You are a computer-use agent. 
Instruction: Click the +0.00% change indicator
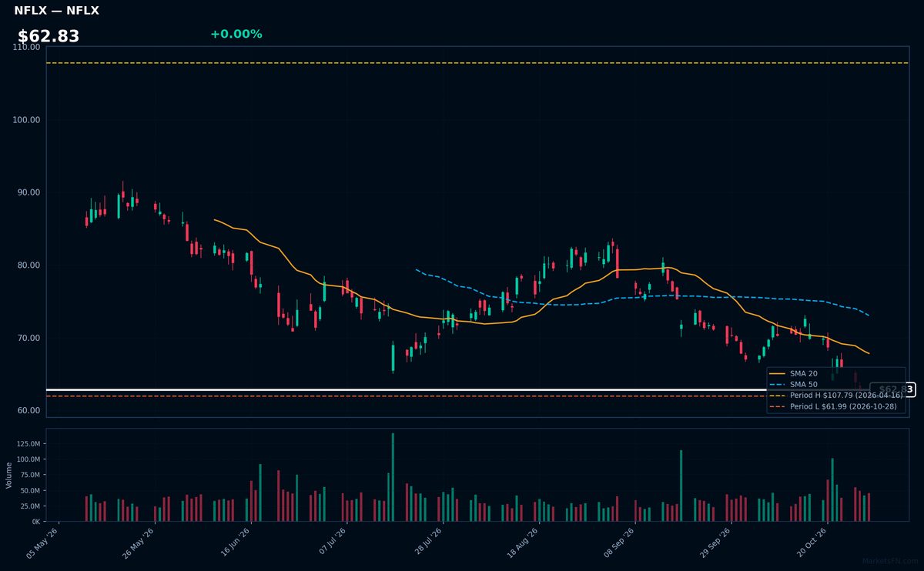236,34
